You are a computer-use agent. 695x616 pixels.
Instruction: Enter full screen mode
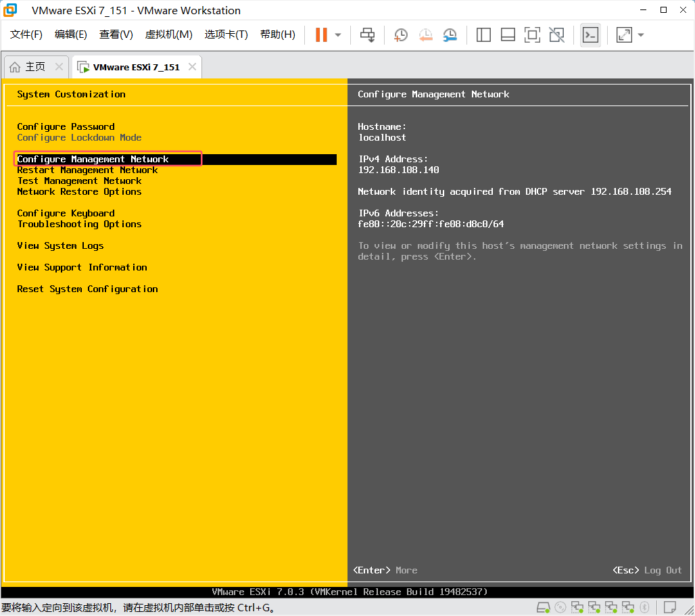coord(532,34)
